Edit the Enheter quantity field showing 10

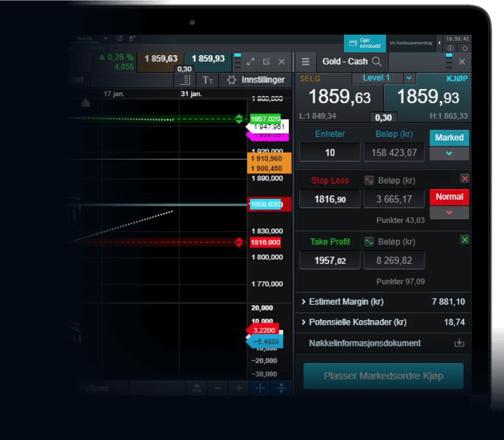point(330,152)
